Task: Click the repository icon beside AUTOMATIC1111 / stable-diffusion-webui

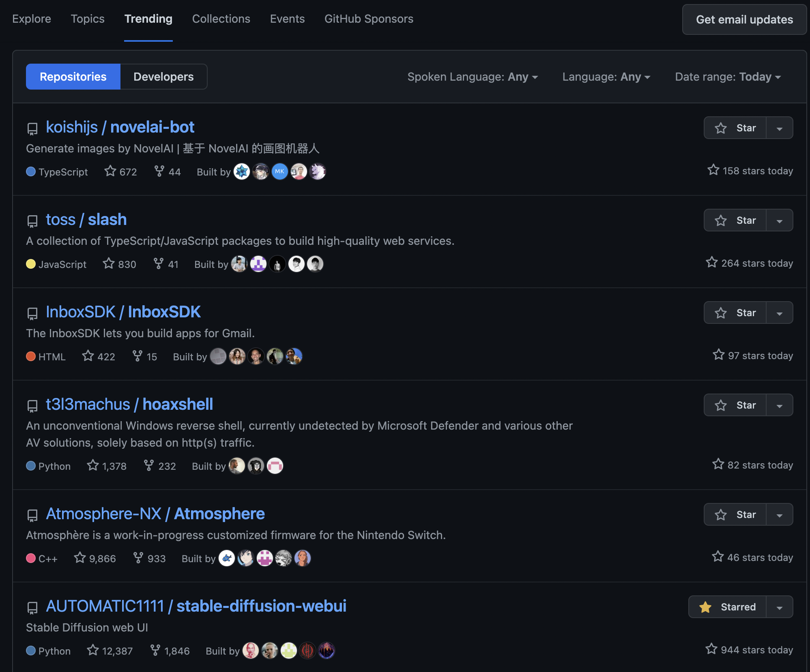Action: (x=32, y=608)
